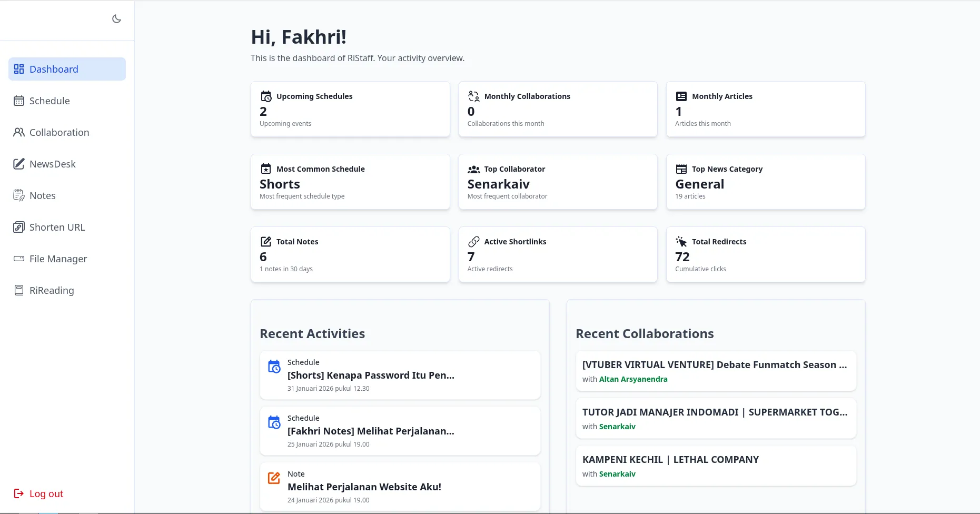Image resolution: width=980 pixels, height=514 pixels.
Task: Open the Shorts Kenapa Password schedule activity
Action: [x=400, y=375]
